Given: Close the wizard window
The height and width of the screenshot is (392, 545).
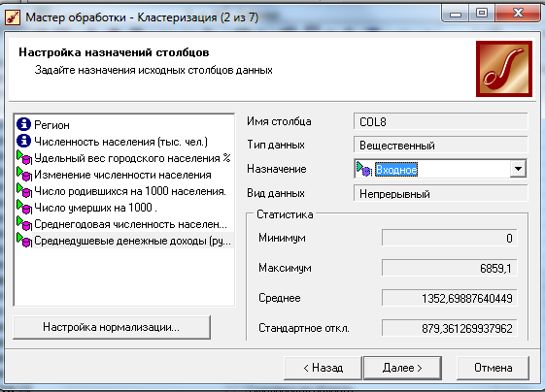Looking at the screenshot, I should pos(518,14).
